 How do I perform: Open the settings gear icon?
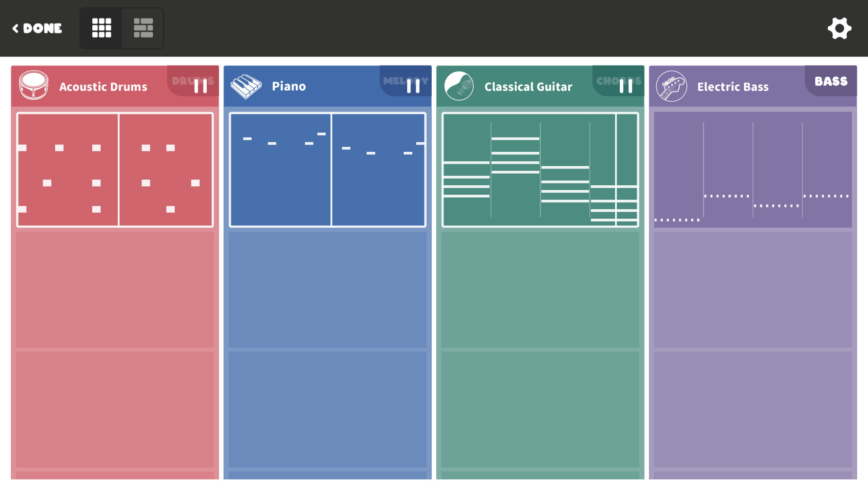(x=840, y=28)
